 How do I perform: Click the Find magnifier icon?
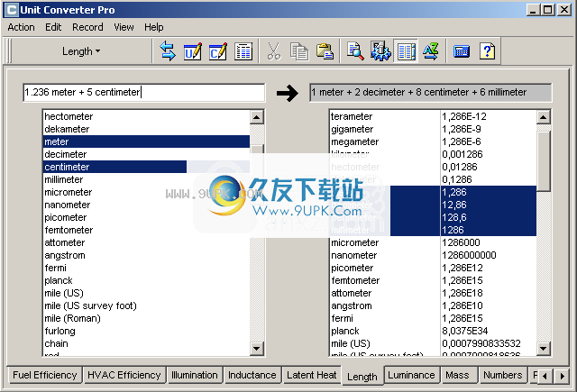(x=355, y=51)
